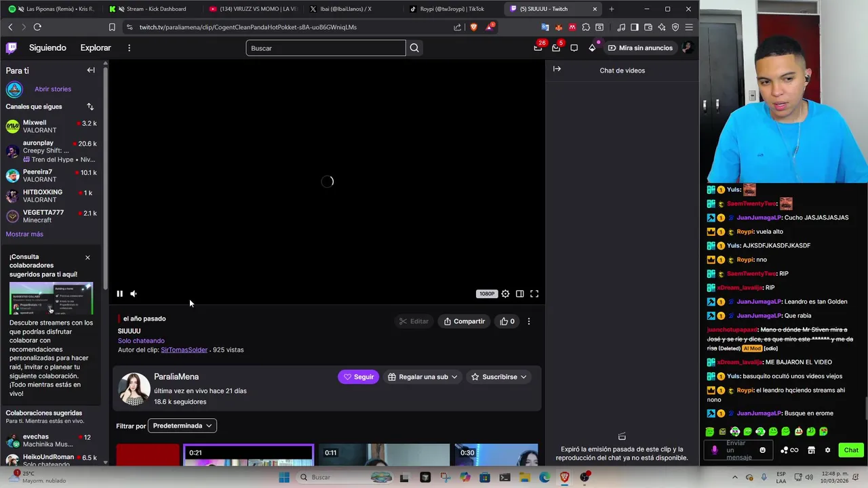Screen dimensions: 868x488
Task: Mute the video player volume
Action: tap(134, 293)
